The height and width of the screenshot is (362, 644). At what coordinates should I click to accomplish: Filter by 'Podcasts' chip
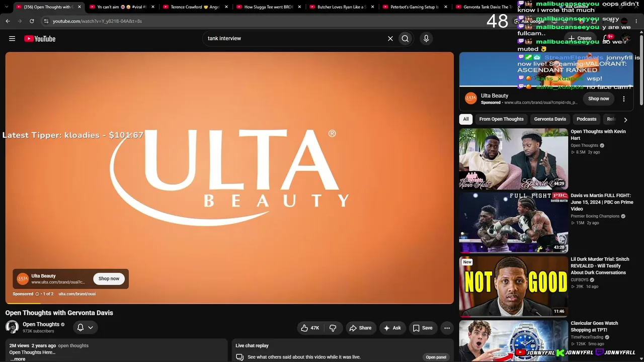[x=587, y=119]
